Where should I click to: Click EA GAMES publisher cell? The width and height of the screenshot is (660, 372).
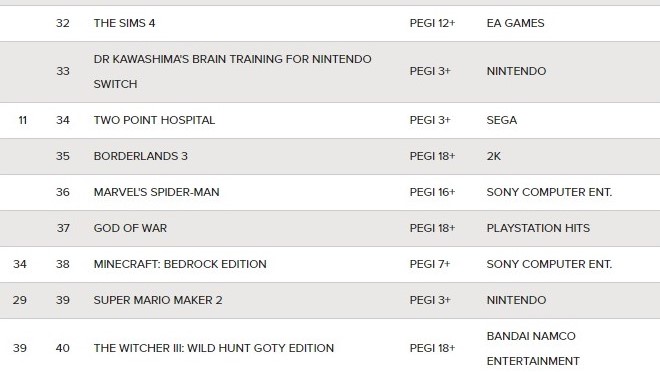tap(515, 23)
